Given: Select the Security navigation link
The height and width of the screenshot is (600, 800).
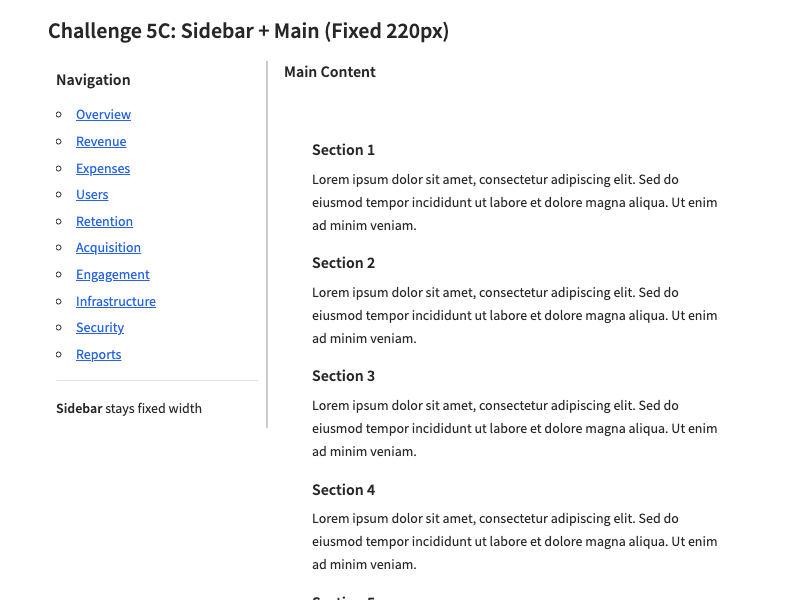Looking at the screenshot, I should coord(100,328).
